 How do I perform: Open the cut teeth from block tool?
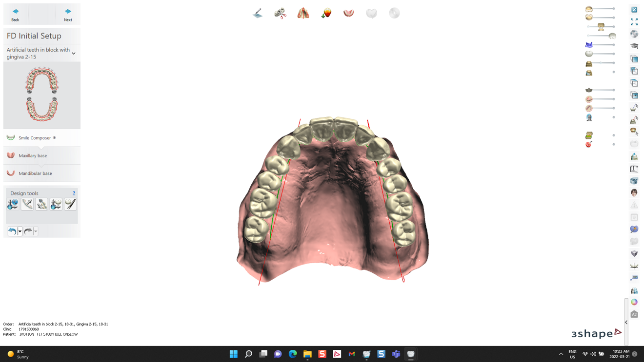tap(281, 13)
